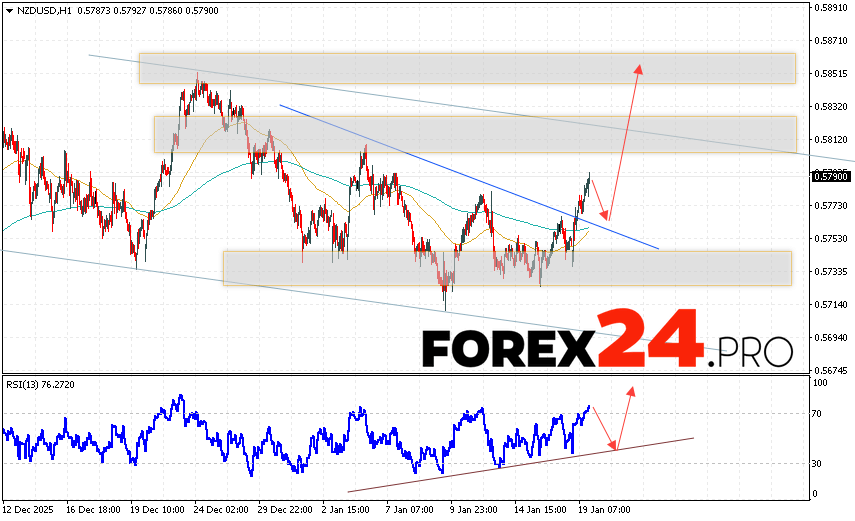Click the small triangle icon before NZDUSD

click(x=8, y=10)
